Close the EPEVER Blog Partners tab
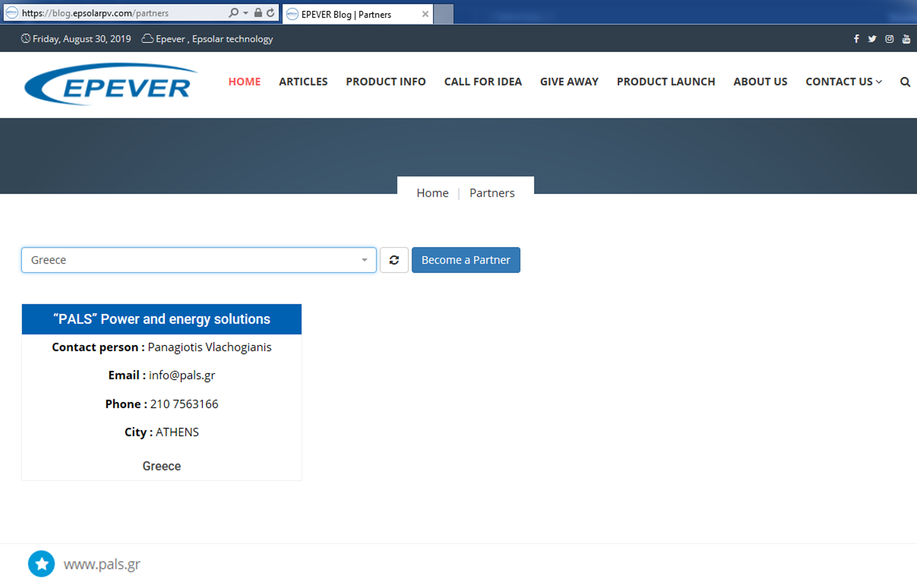Viewport: 917px width, 588px height. point(425,14)
